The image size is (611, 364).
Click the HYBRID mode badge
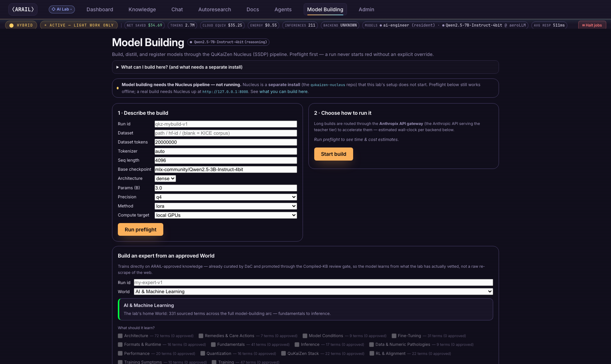(x=21, y=25)
